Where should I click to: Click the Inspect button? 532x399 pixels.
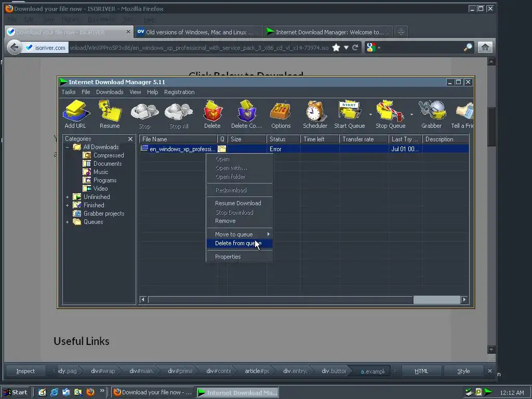[x=25, y=371]
